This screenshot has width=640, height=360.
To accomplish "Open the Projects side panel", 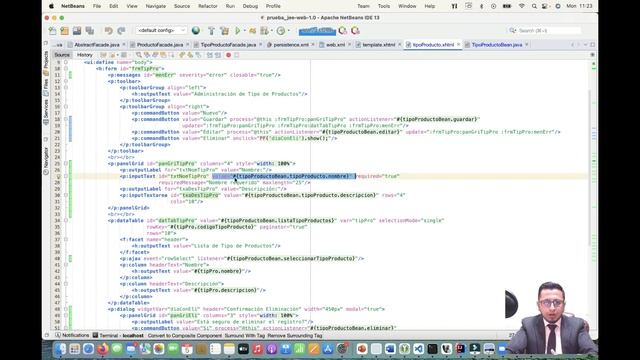I will coord(46,63).
